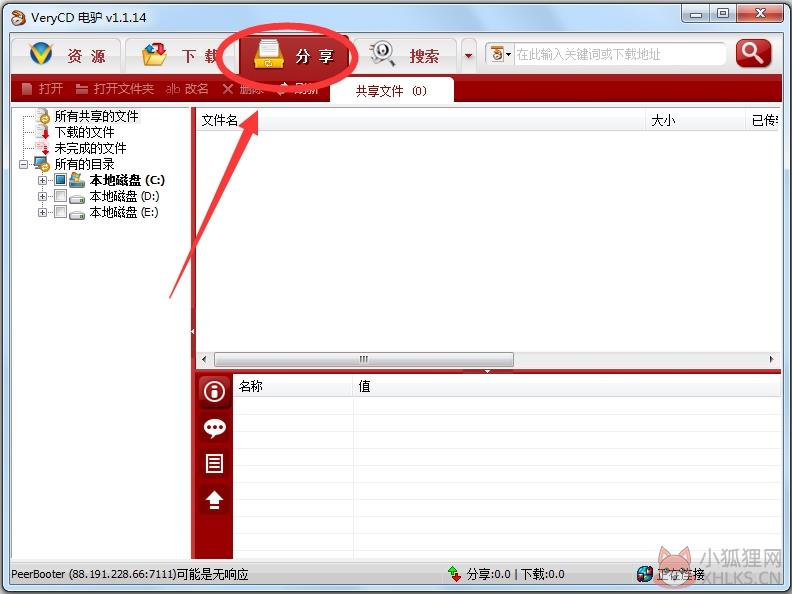Click the 下载的文件 red arrow icon
Image resolution: width=792 pixels, height=594 pixels.
point(43,132)
